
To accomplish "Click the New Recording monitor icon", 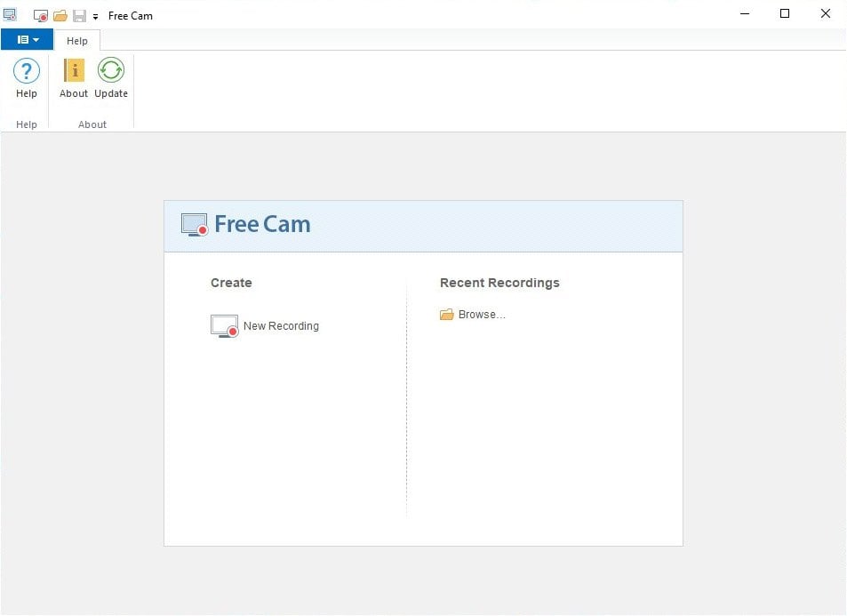I will 225,326.
